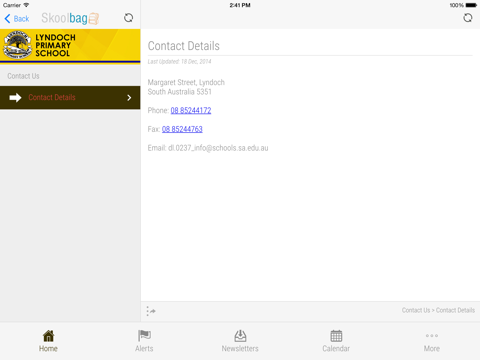480x360 pixels.
Task: Refresh the sidebar with the left reload icon
Action: coord(129,18)
